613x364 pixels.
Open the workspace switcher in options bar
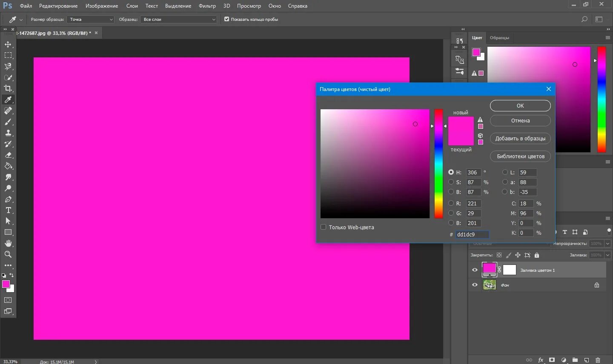tap(599, 19)
